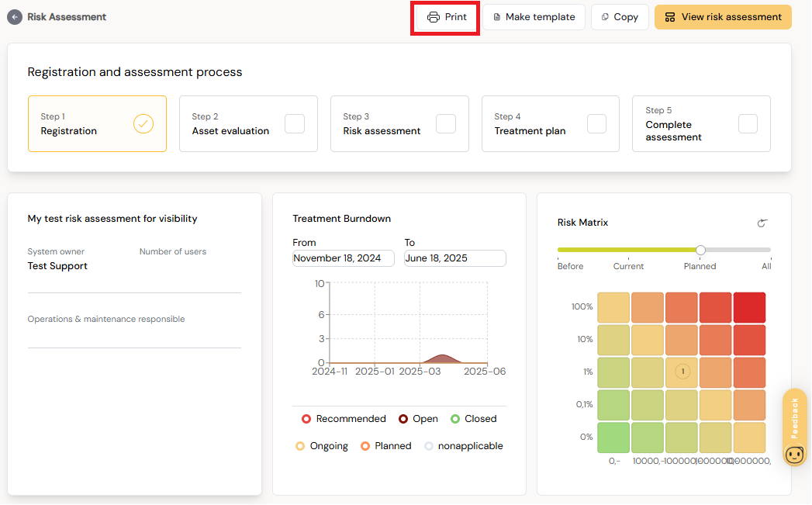Screen dimensions: 812x505
Task: Click the Print button
Action: (x=447, y=17)
